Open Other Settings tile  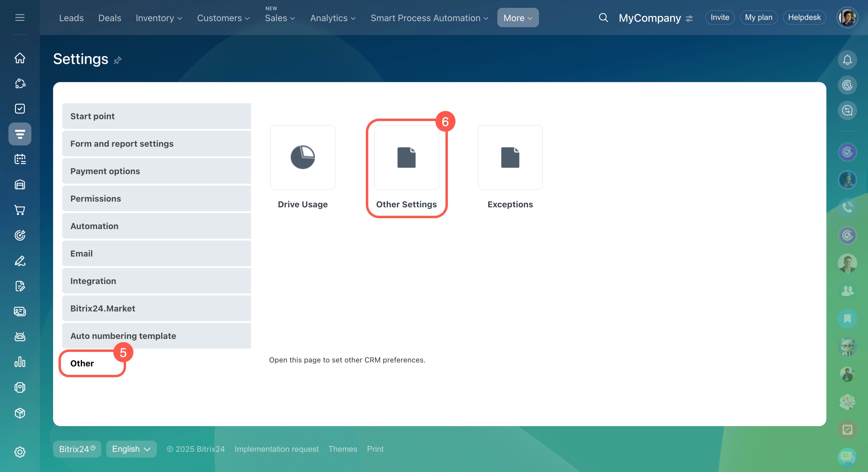[x=406, y=158]
